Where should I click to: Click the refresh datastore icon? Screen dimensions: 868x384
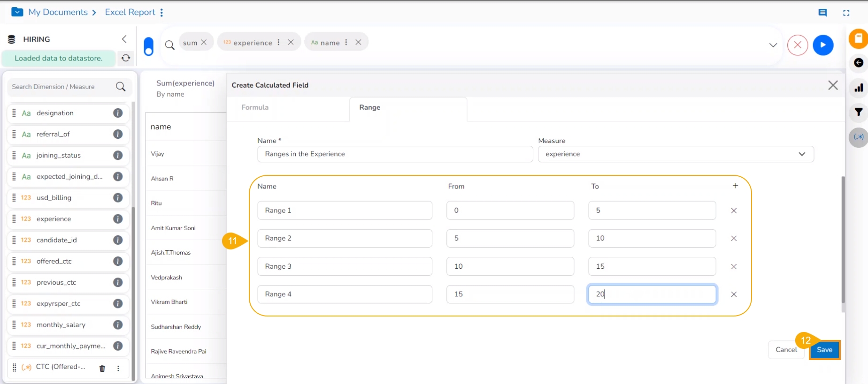(125, 58)
